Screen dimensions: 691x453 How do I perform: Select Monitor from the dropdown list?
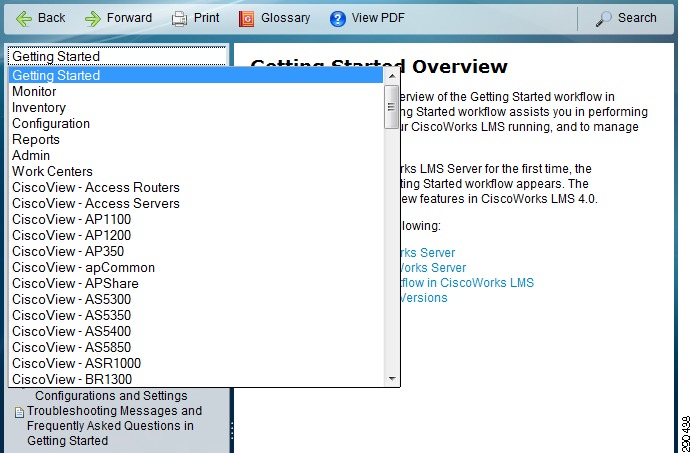pyautogui.click(x=196, y=91)
